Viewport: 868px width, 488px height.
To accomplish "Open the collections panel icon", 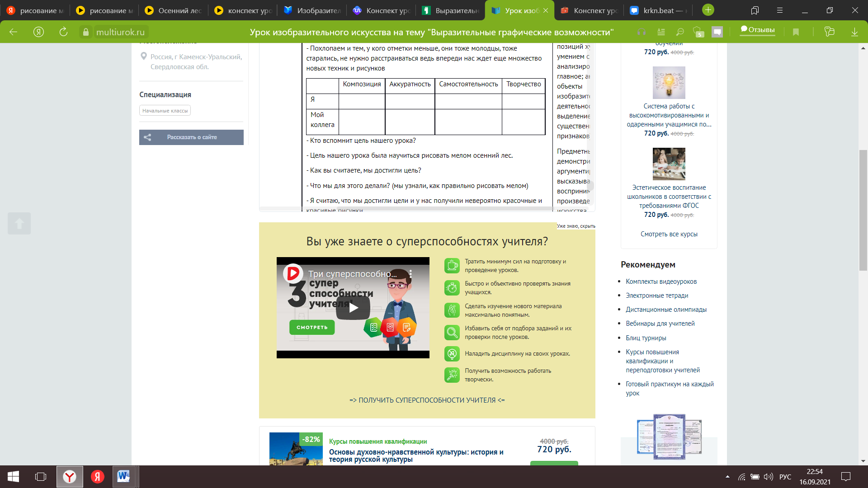I will 829,32.
